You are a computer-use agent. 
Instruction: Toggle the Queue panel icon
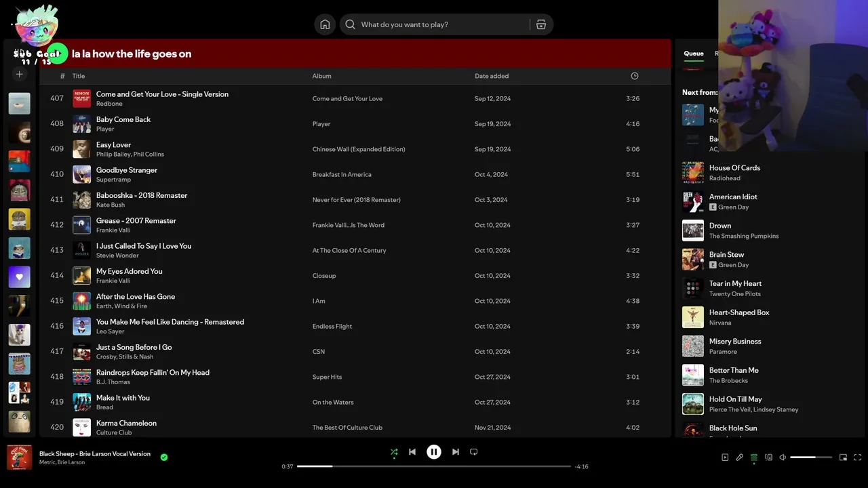(754, 457)
